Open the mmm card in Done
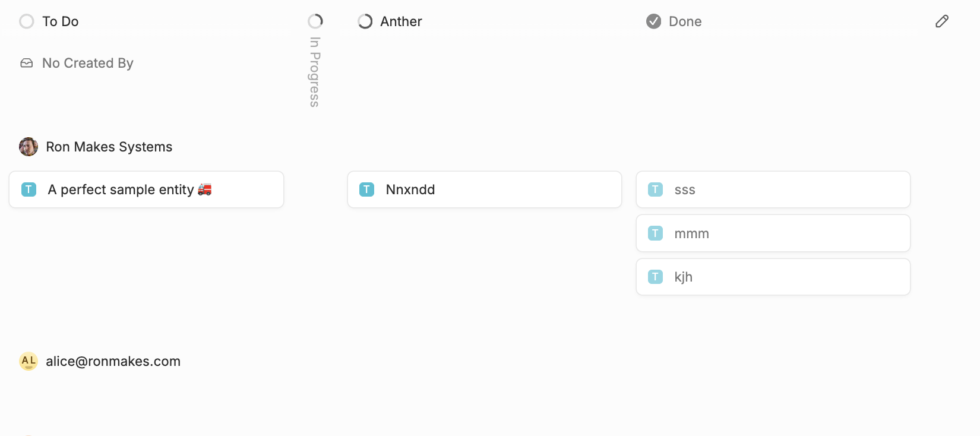This screenshot has height=436, width=980. coord(772,233)
